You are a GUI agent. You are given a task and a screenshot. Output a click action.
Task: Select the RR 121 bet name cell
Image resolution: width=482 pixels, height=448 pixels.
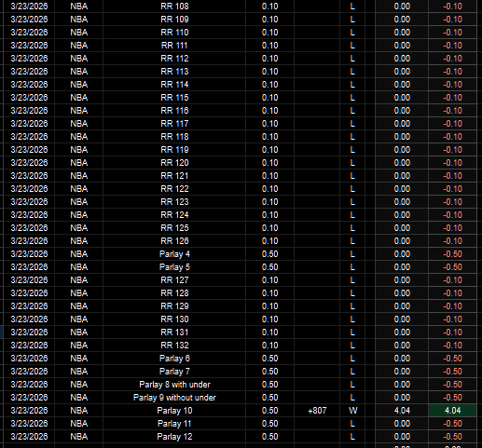tap(174, 176)
